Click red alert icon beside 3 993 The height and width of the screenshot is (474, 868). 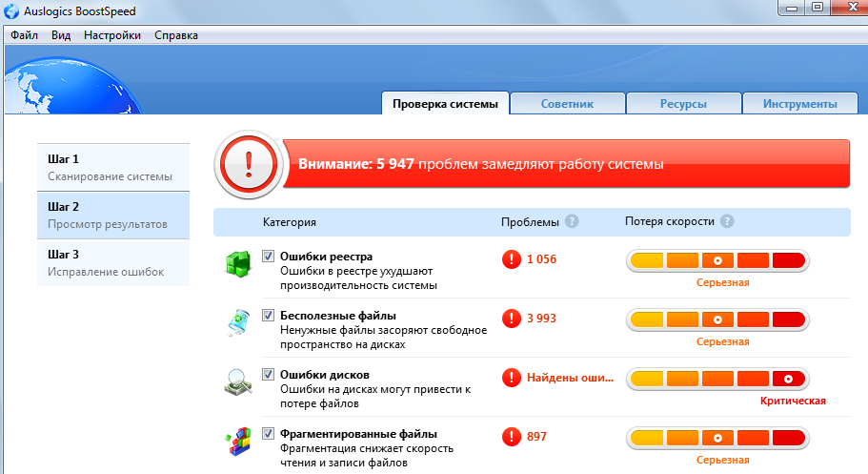point(512,319)
